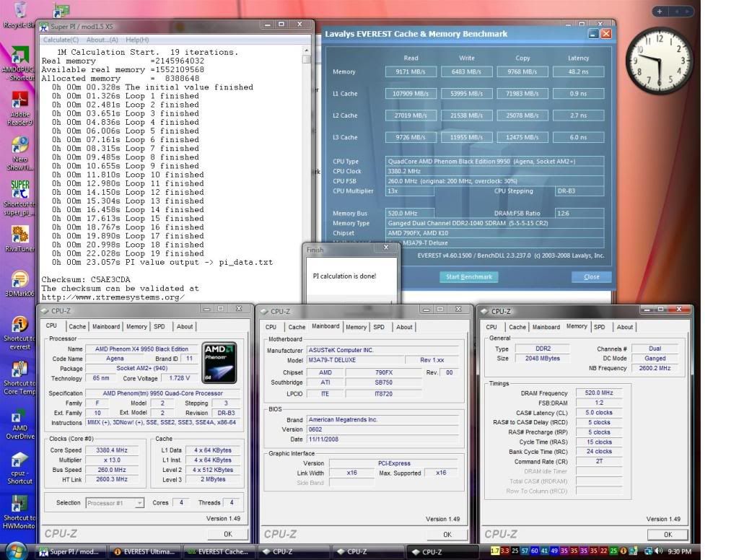Click the yellow 1.7 tray sensor icon
The height and width of the screenshot is (560, 739).
pyautogui.click(x=495, y=551)
